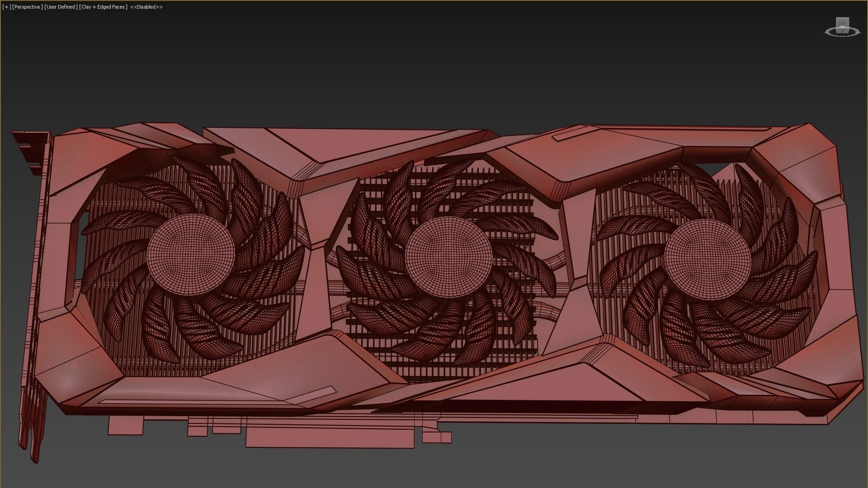
Task: Open the User Defined shading menu
Action: point(61,7)
